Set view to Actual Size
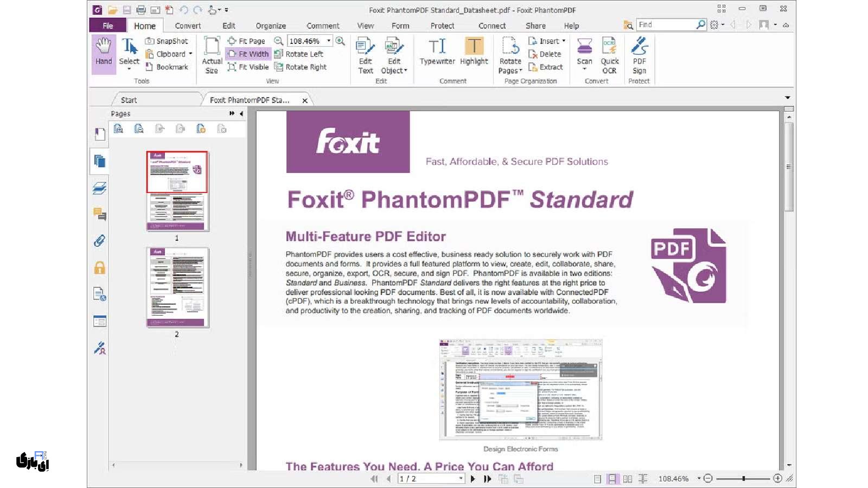The height and width of the screenshot is (488, 868). 212,55
